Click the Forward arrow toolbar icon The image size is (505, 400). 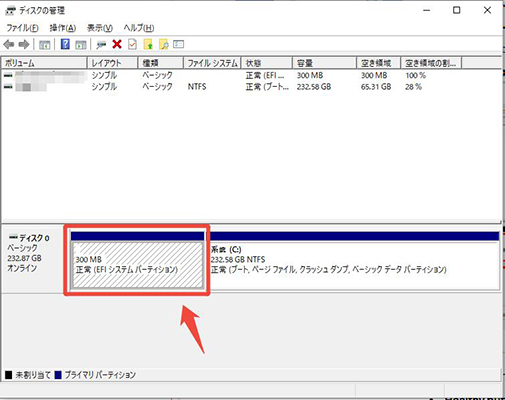coord(24,44)
